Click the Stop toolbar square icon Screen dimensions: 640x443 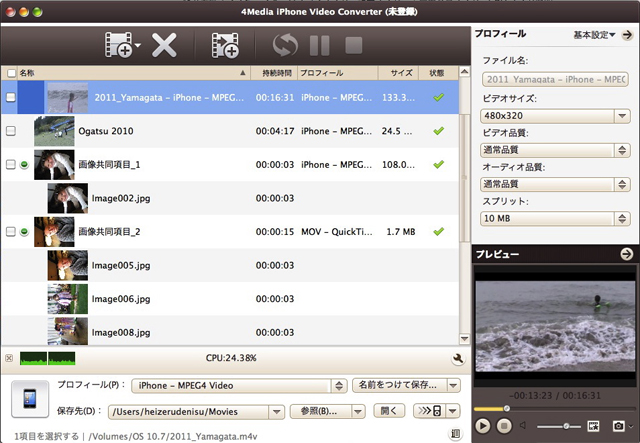coord(353,45)
